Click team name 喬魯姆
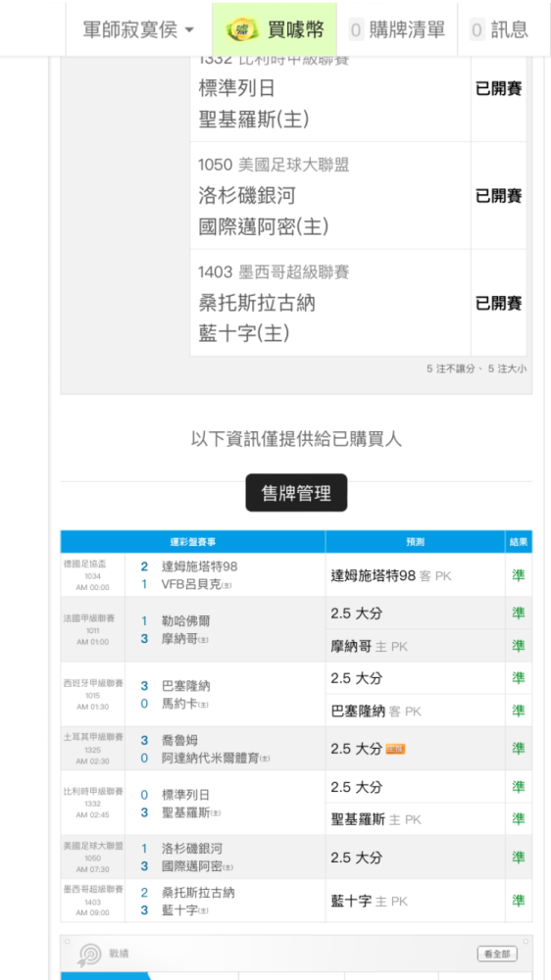The image size is (551, 980). click(x=179, y=740)
